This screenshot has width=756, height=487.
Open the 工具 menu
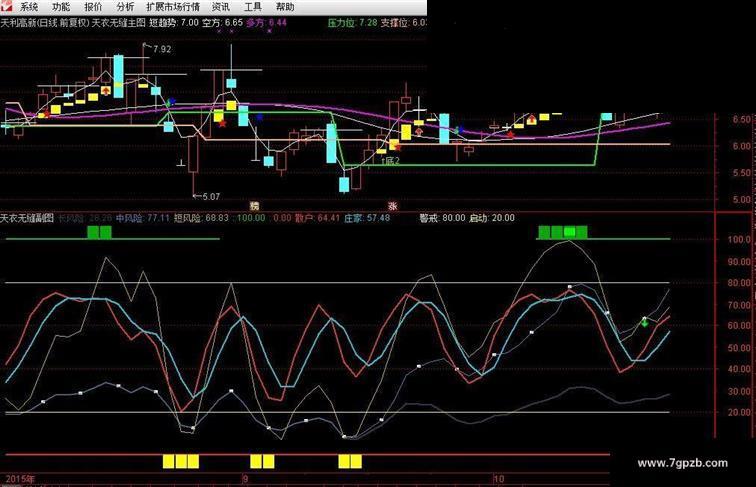pos(253,7)
